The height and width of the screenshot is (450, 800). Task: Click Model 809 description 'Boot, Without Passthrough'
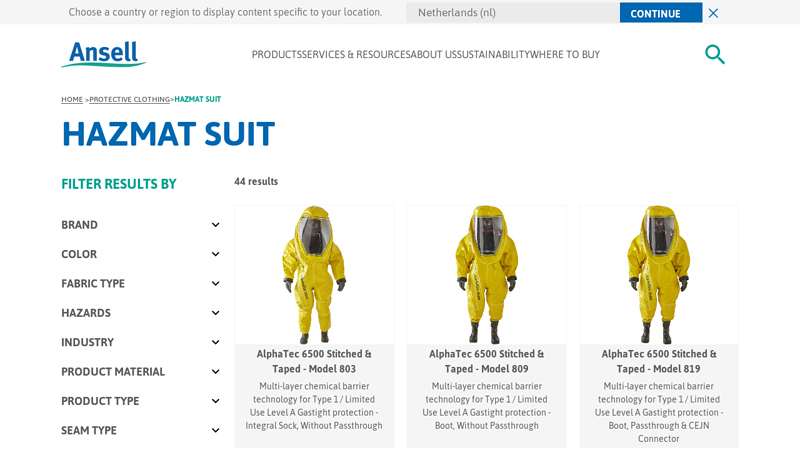click(x=487, y=426)
